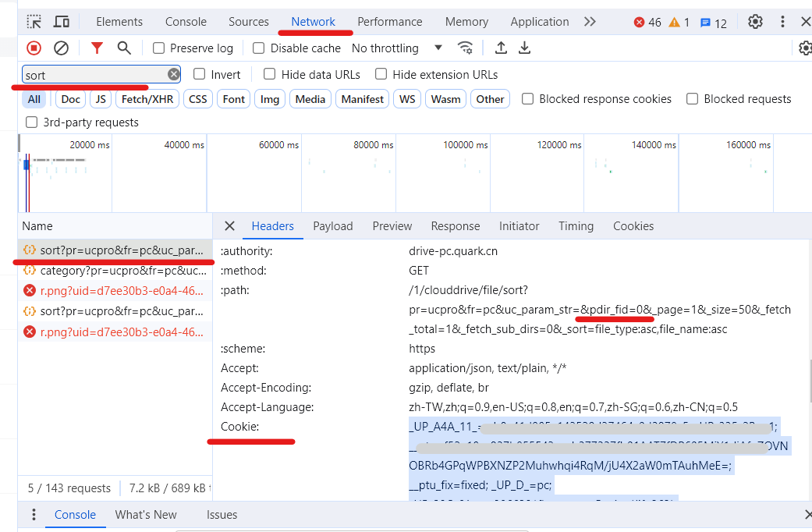Open DevTools settings gear

(x=755, y=22)
